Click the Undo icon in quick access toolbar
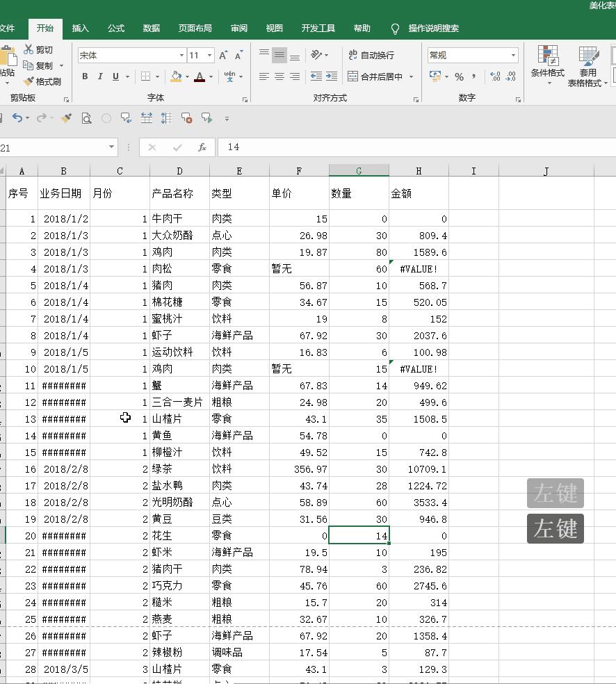Viewport: 616px width, 684px height. coord(16,119)
